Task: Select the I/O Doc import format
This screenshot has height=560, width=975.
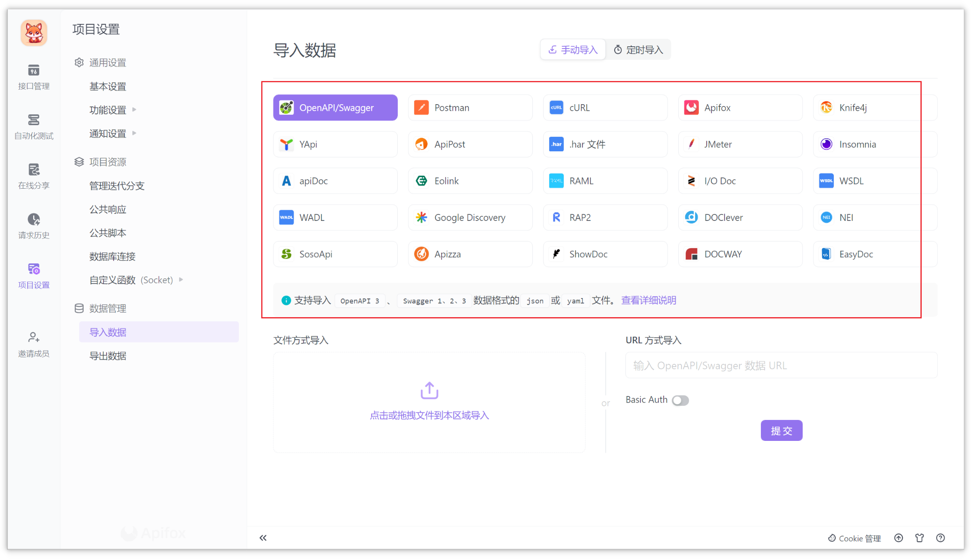Action: point(740,181)
